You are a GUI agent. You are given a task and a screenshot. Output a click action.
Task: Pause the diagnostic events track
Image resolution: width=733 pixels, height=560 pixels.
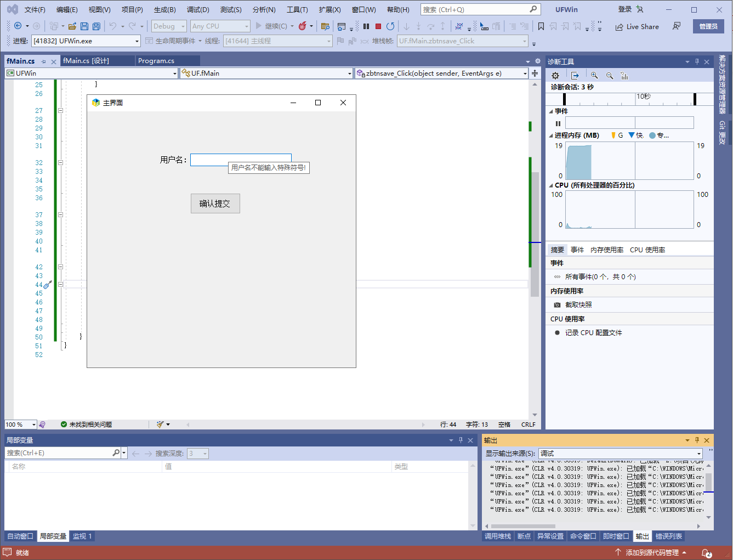[558, 123]
